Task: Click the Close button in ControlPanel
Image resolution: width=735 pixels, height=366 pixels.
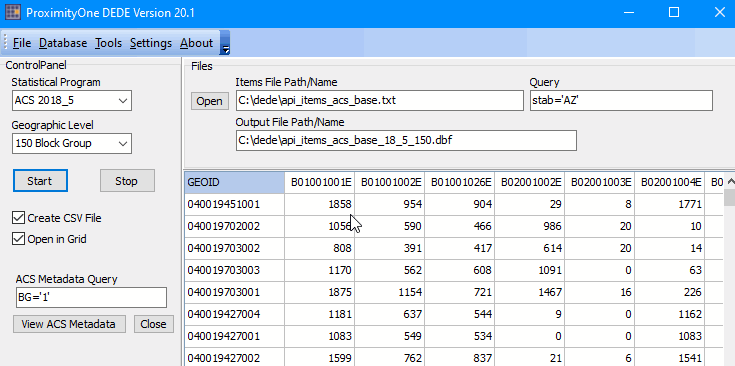Action: coord(153,324)
